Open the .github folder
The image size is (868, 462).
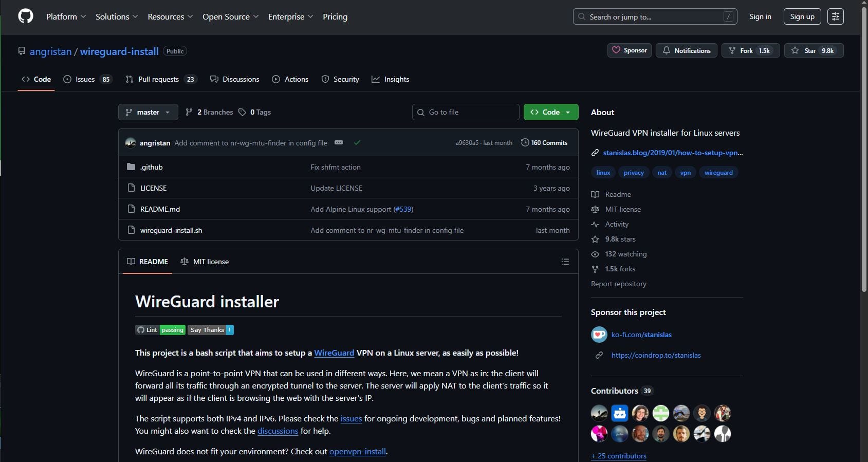coord(151,167)
